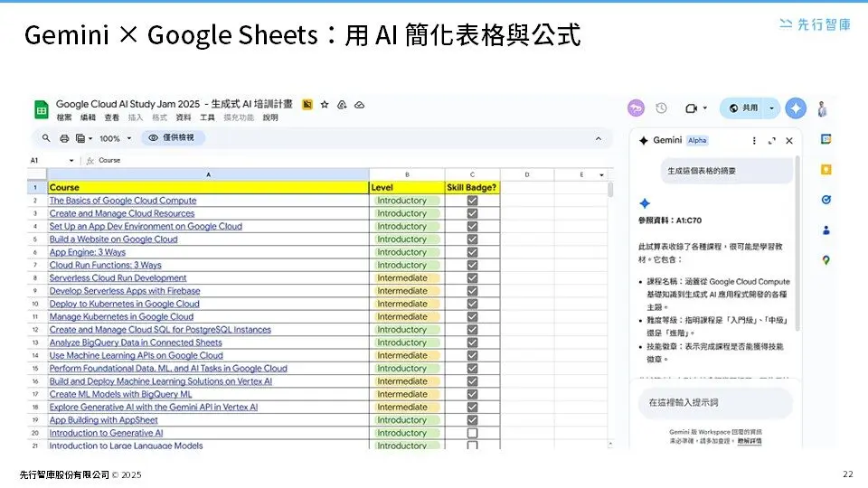
Task: Open the 工具 (Tools) menu
Action: 207,117
